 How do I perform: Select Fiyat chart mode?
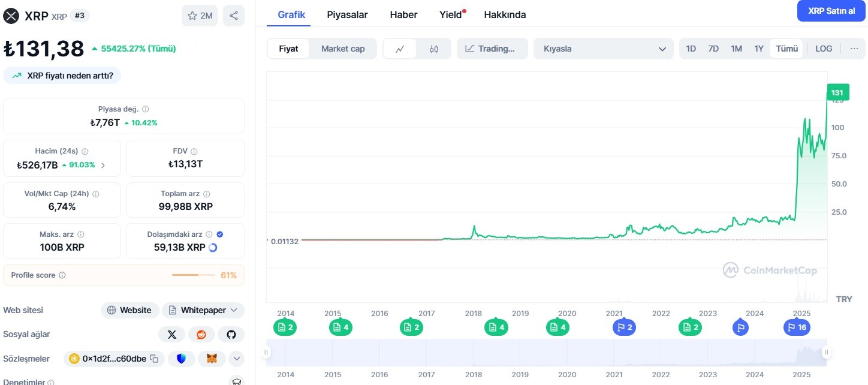click(x=288, y=49)
